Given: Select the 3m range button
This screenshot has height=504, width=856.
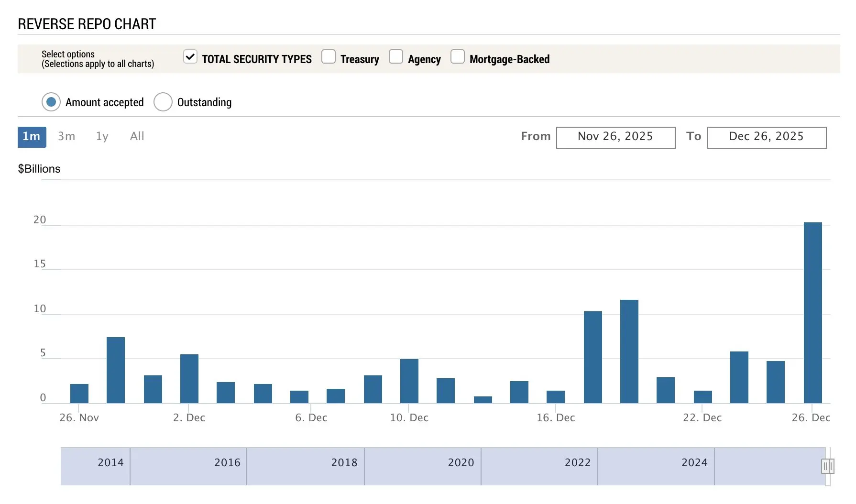Looking at the screenshot, I should tap(66, 137).
